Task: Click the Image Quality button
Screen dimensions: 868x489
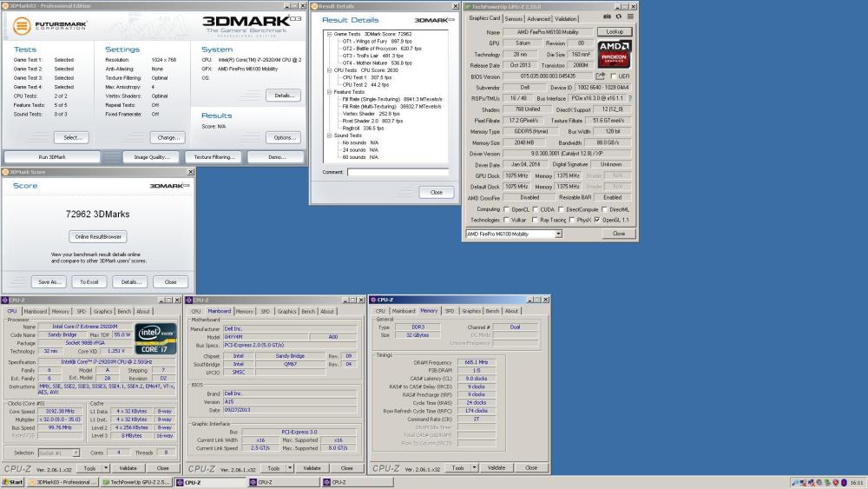Action: coord(151,157)
